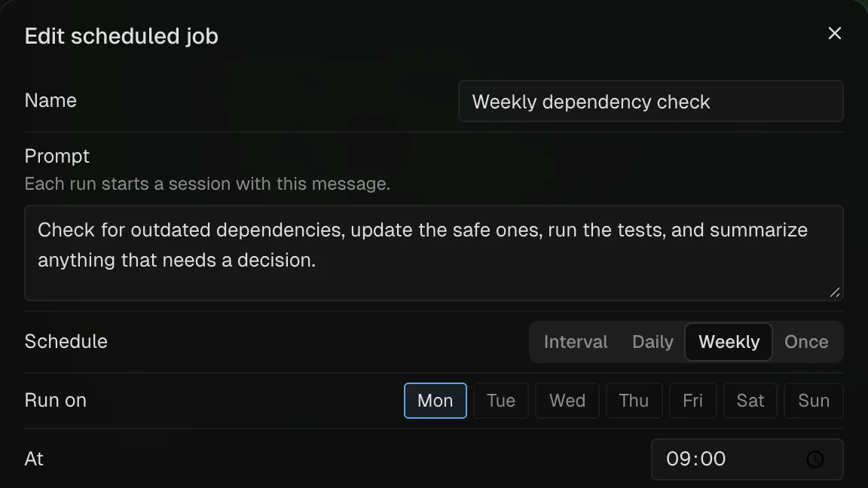Click the 'Name' label
The image size is (868, 488).
pos(50,101)
